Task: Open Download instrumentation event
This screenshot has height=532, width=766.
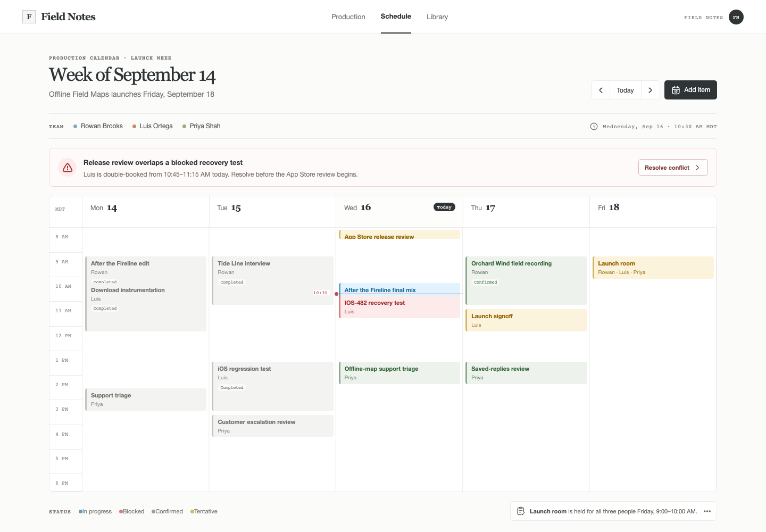Action: [146, 307]
